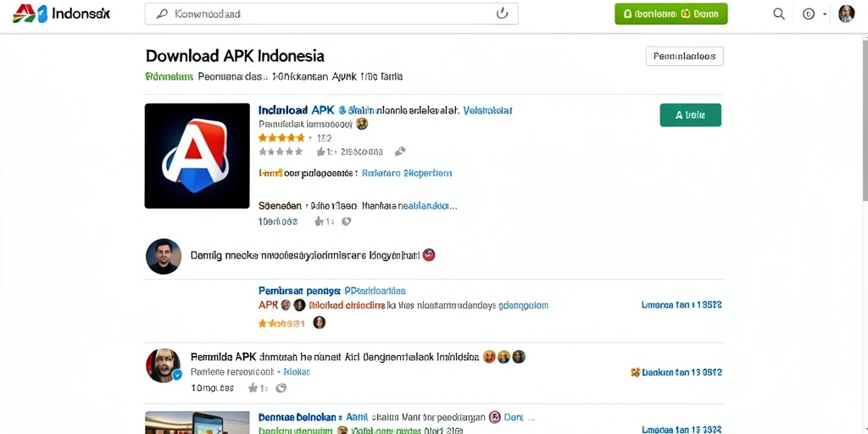Click the magnifier icon inside search box

coord(162,14)
